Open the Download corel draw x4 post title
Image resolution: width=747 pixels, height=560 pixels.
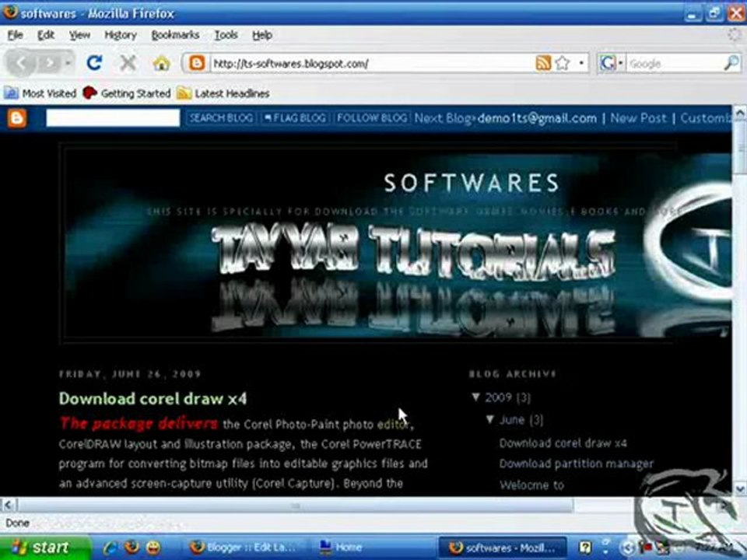[153, 398]
